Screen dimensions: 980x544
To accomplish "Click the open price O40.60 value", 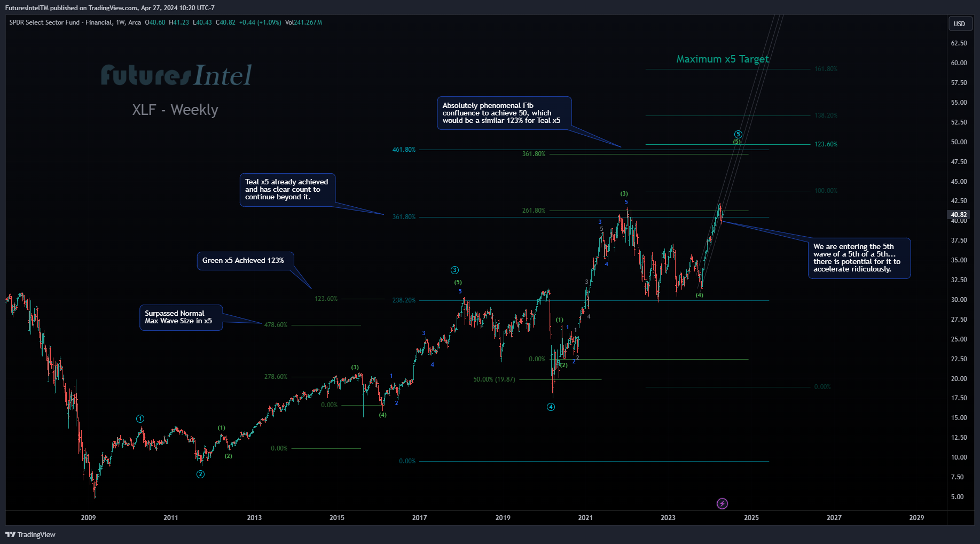I will [155, 22].
